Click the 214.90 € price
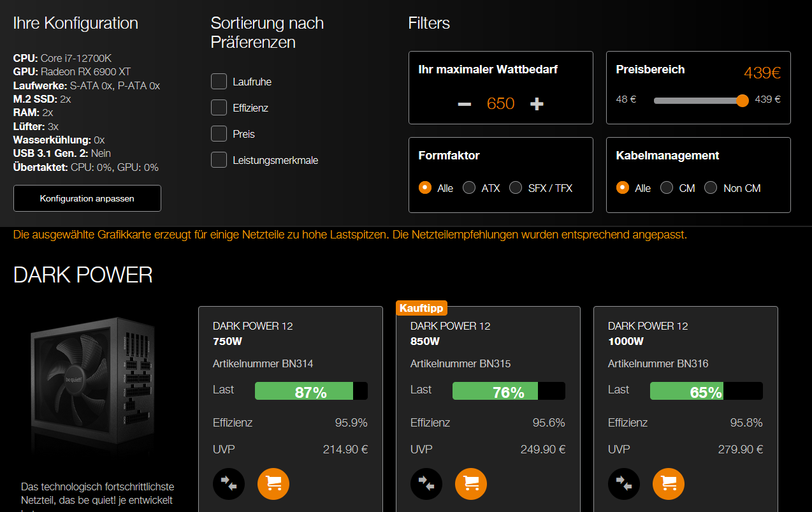This screenshot has height=512, width=812. (345, 449)
